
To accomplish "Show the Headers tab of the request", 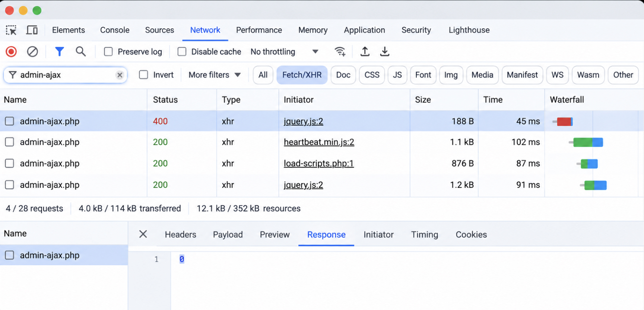I will click(180, 234).
